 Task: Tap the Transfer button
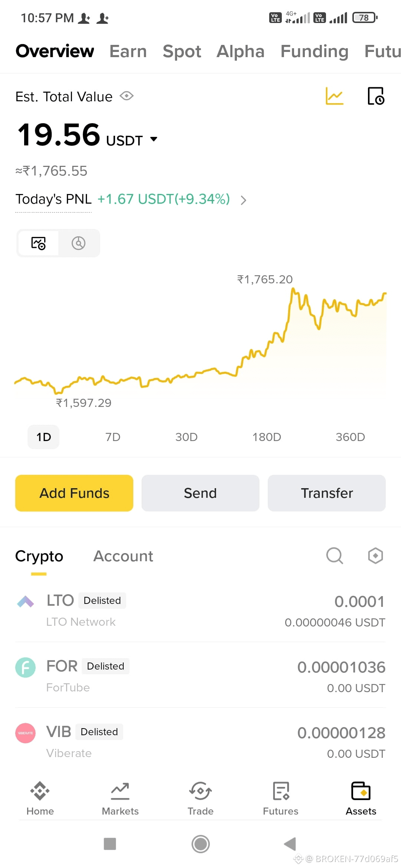click(x=327, y=493)
